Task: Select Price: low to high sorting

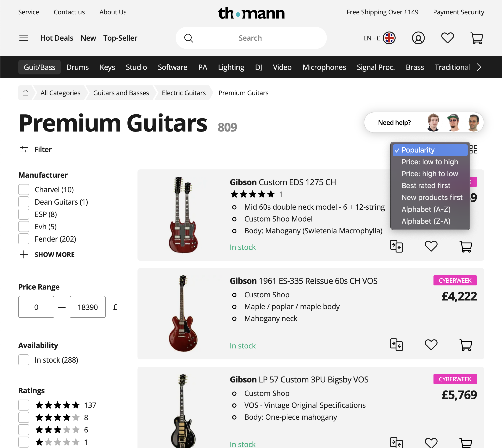Action: (x=430, y=162)
